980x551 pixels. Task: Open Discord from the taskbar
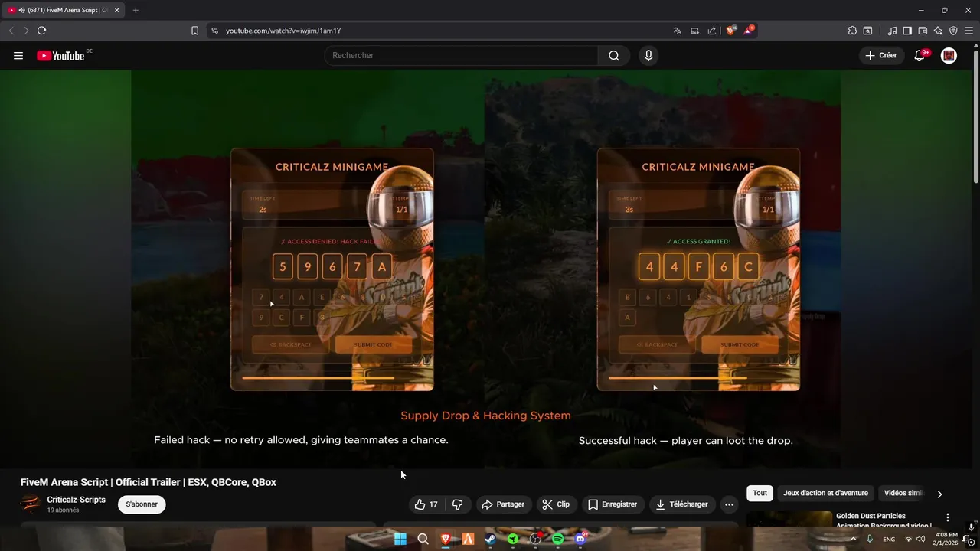(x=580, y=539)
